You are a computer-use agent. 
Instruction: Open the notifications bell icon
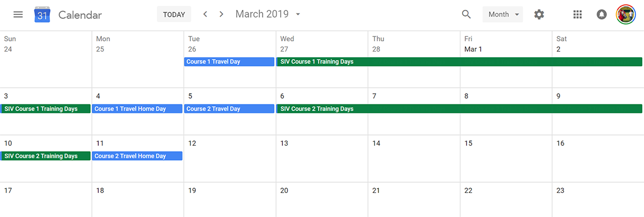click(602, 14)
